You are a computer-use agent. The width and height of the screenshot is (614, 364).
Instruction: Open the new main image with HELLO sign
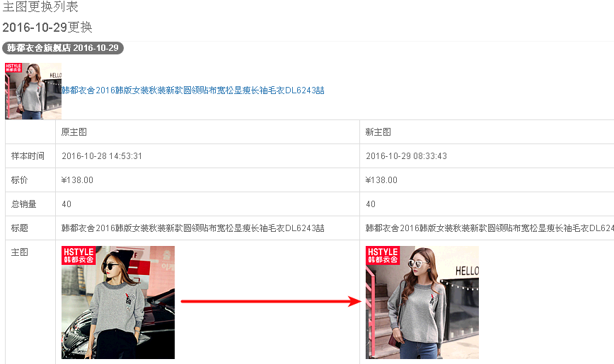[422, 303]
